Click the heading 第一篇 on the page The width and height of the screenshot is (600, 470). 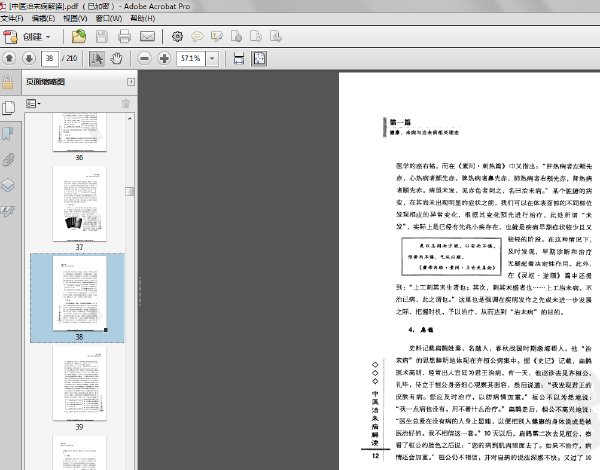click(x=400, y=122)
